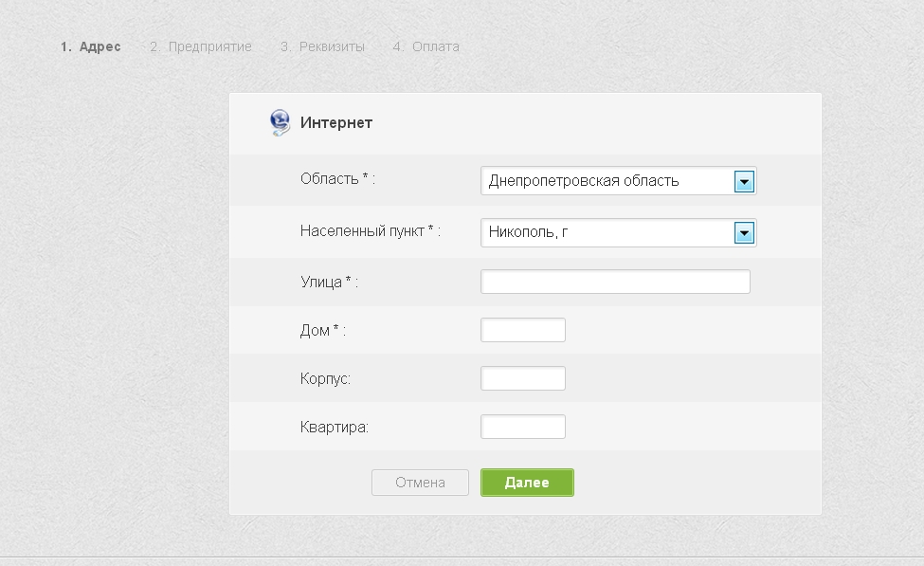Screen dimensions: 924x566
Task: Select the Днепропетровская область combo box
Action: click(x=618, y=181)
